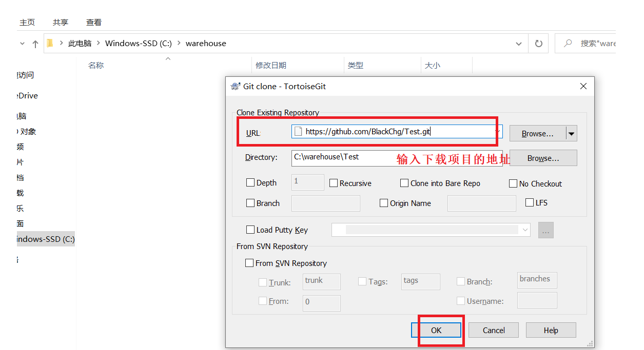The image size is (644, 350).
Task: Sort by 修改日期 column header
Action: click(x=271, y=65)
